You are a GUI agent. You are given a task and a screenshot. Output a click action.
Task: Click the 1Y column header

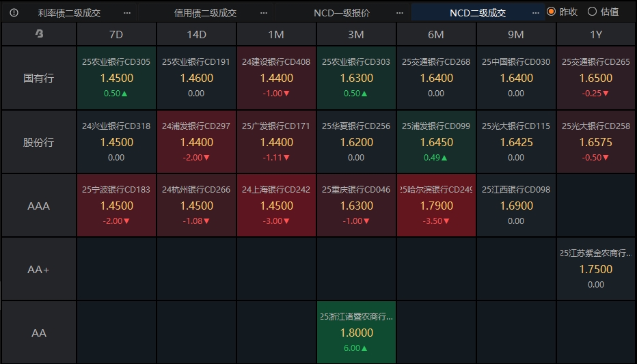pyautogui.click(x=596, y=34)
